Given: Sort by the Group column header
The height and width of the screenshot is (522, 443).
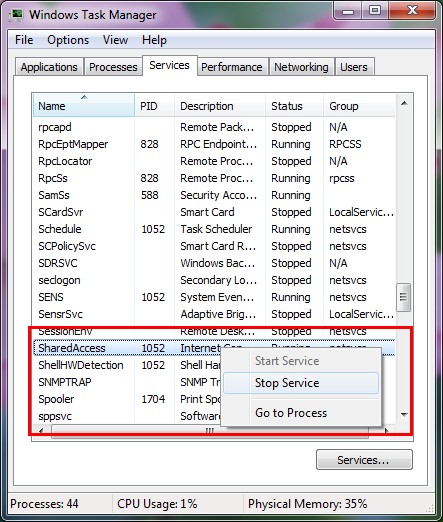Looking at the screenshot, I should [x=359, y=106].
